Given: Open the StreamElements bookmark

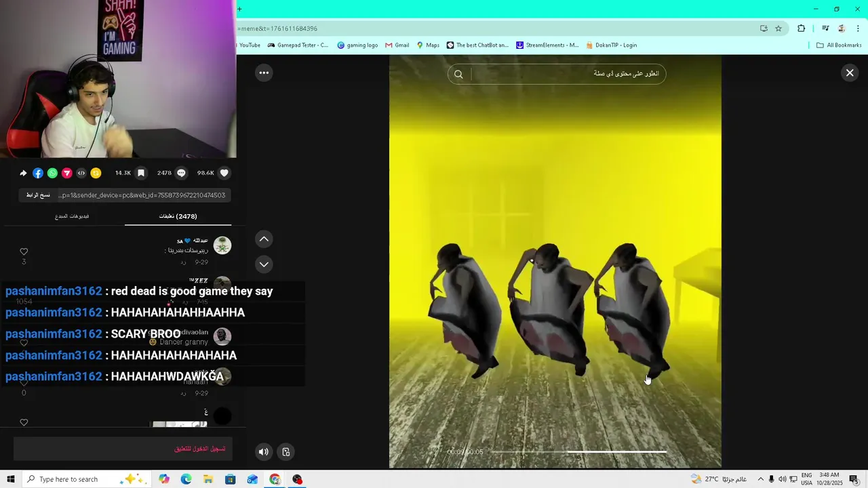Looking at the screenshot, I should click(547, 45).
